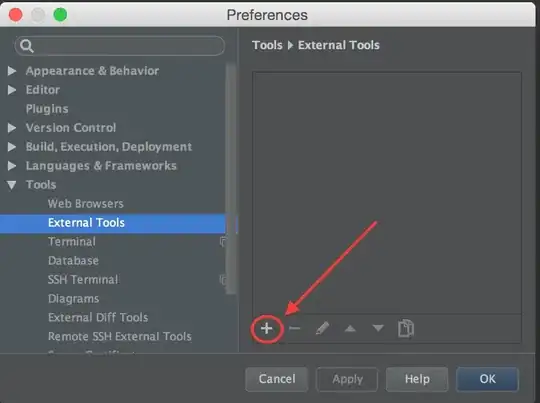Select Build, Execution, Deployment label
This screenshot has height=403, width=540.
109,147
